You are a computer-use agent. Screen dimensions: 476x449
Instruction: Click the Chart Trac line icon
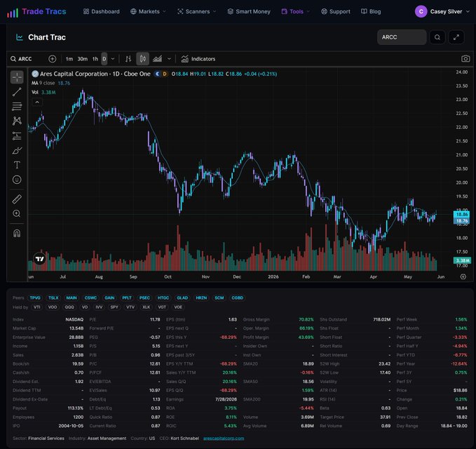20,37
